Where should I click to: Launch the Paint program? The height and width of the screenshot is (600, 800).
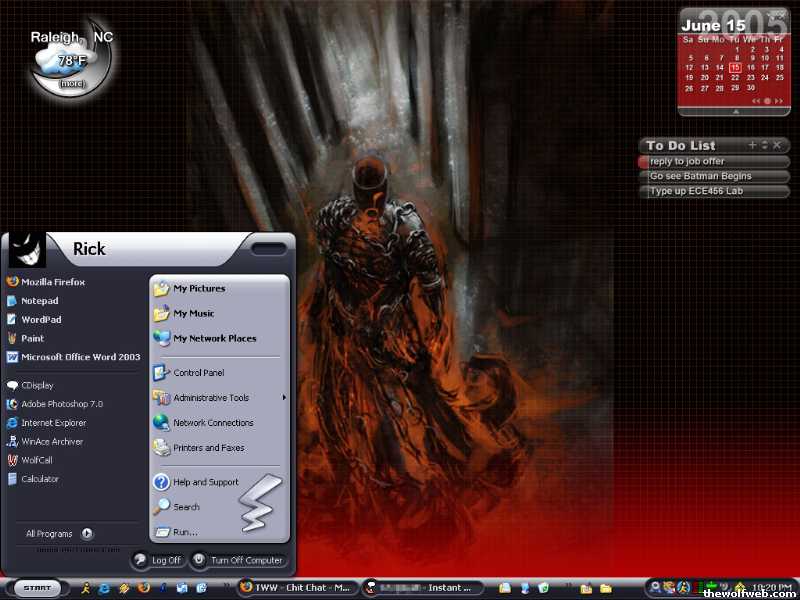[x=32, y=338]
